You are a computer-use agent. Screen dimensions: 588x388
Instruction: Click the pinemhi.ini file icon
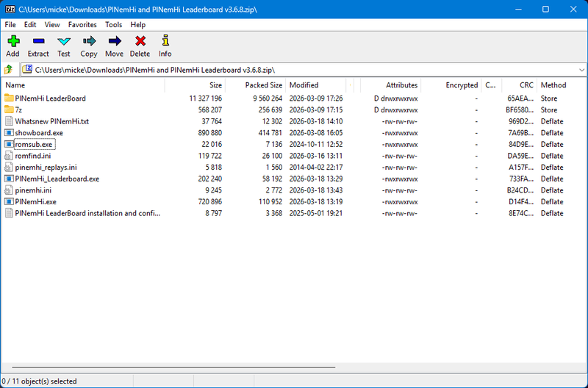click(x=9, y=190)
